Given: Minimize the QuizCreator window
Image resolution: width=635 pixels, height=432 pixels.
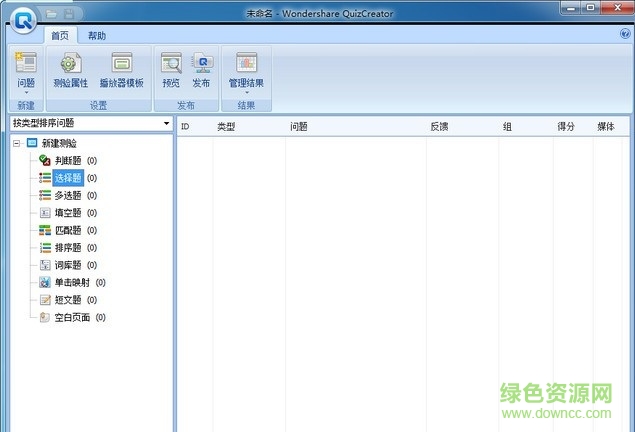Looking at the screenshot, I should 571,8.
